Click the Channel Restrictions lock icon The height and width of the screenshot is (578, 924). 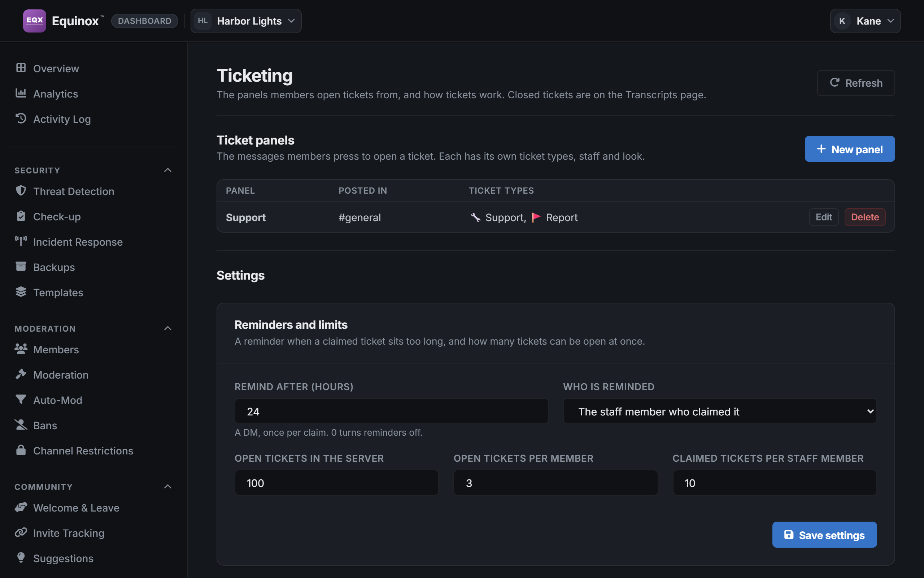21,450
